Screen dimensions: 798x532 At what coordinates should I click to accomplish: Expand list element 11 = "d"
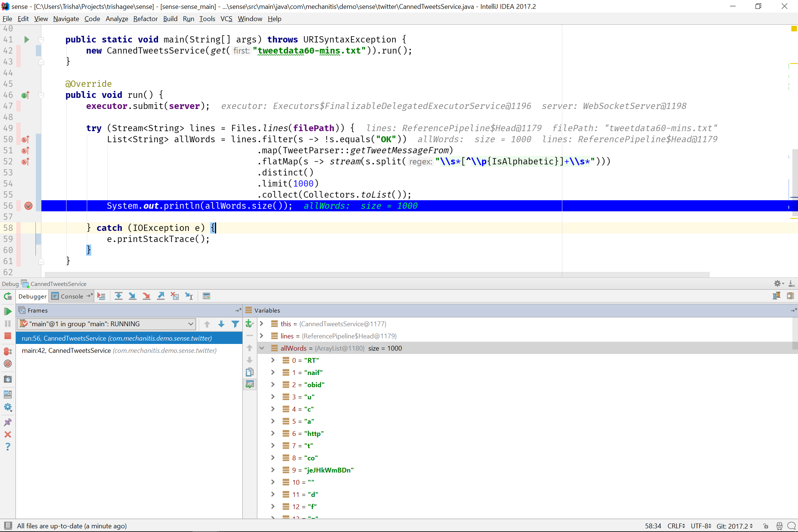[x=273, y=494]
